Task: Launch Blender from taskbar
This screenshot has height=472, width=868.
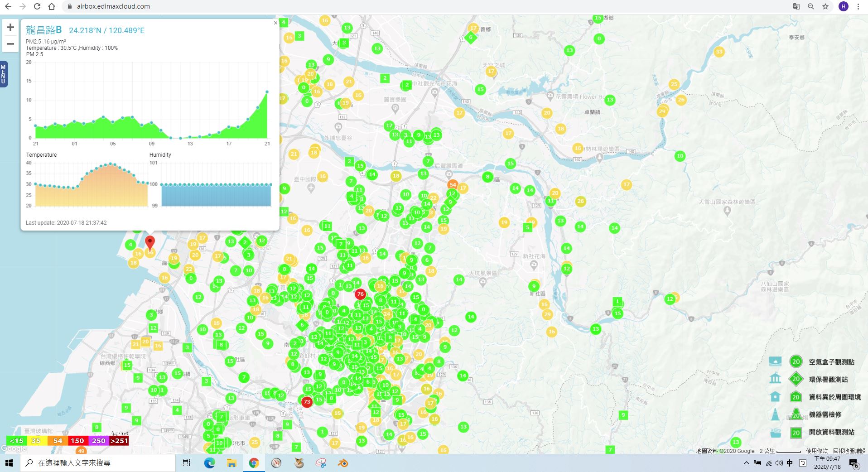Action: pyautogui.click(x=343, y=463)
